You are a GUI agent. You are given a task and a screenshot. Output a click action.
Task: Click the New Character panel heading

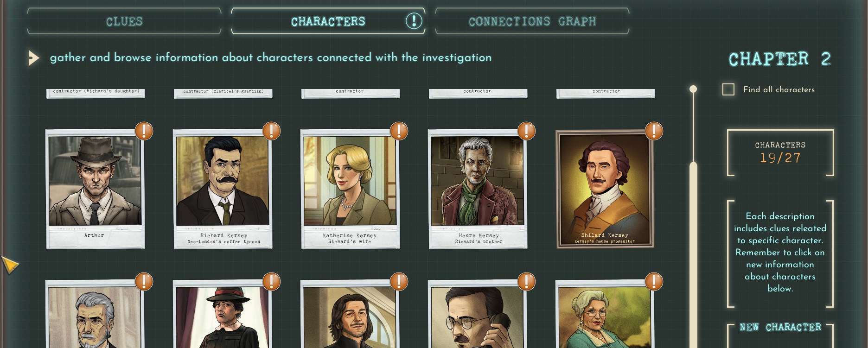[x=780, y=327]
